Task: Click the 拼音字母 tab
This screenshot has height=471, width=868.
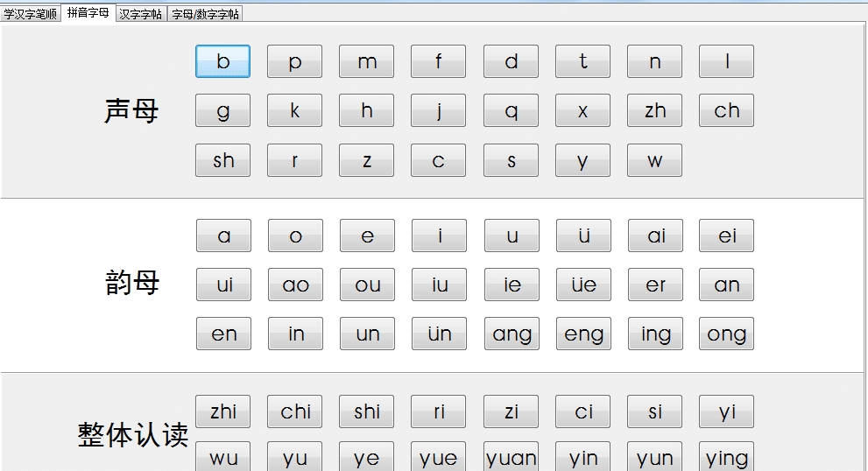Action: click(88, 13)
